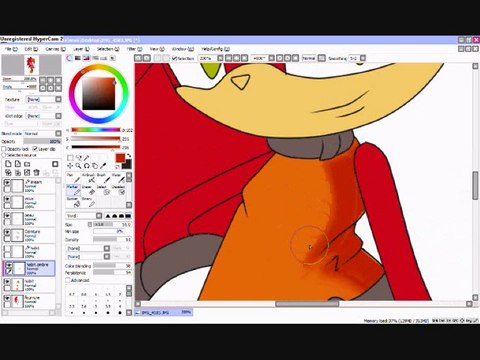
Task: Pick the lasso selection tool
Action: tap(78, 158)
